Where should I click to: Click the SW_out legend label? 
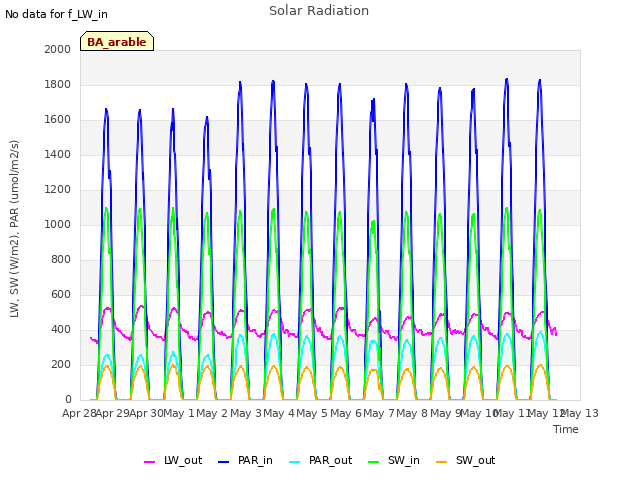point(476,460)
